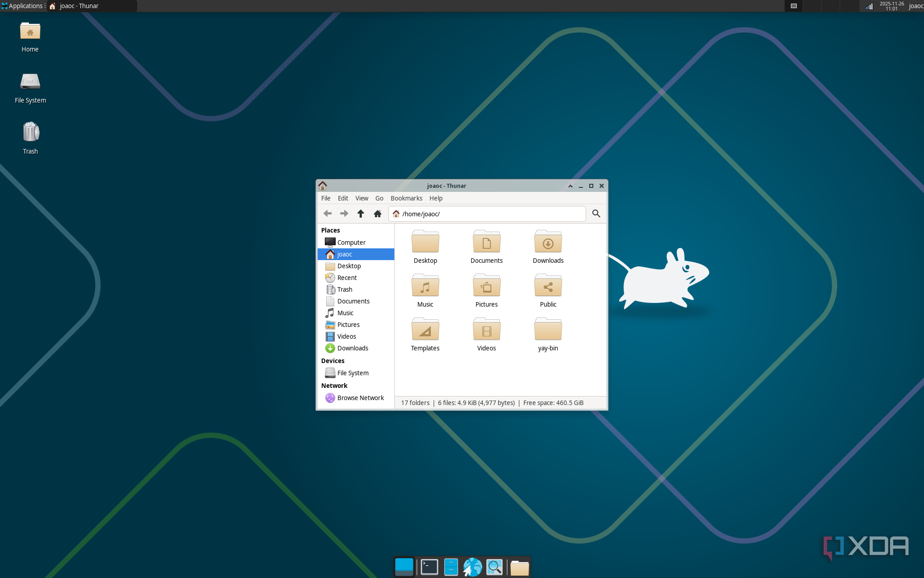Open the File menu
Screen dimensions: 924x578
click(x=326, y=198)
